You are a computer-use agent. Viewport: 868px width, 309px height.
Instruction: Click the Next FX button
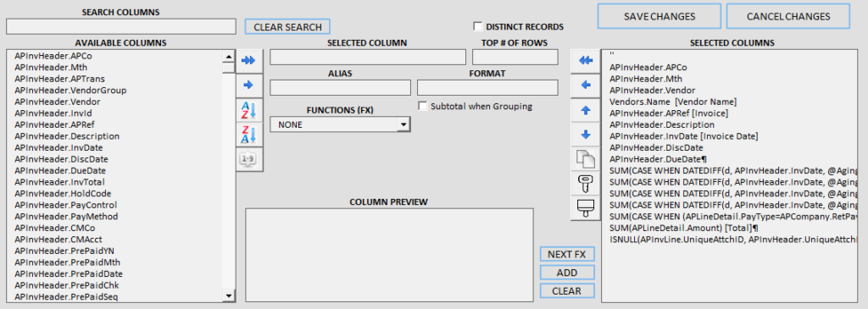pyautogui.click(x=567, y=254)
